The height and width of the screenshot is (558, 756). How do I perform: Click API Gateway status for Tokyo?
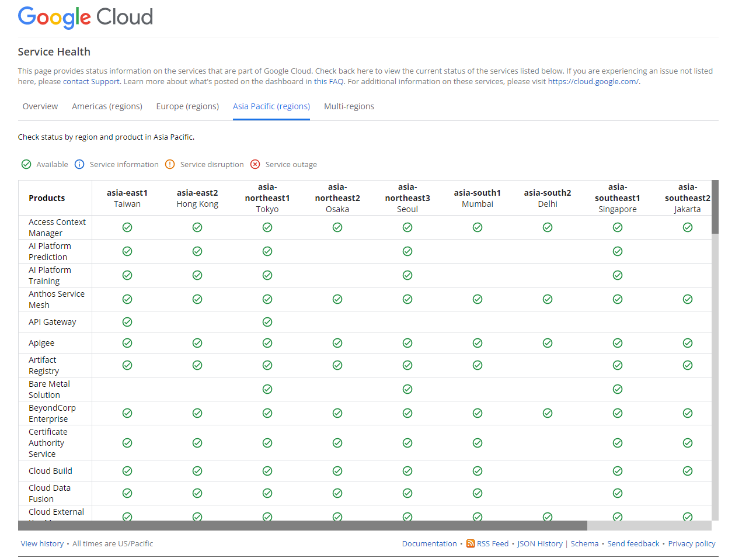(267, 322)
